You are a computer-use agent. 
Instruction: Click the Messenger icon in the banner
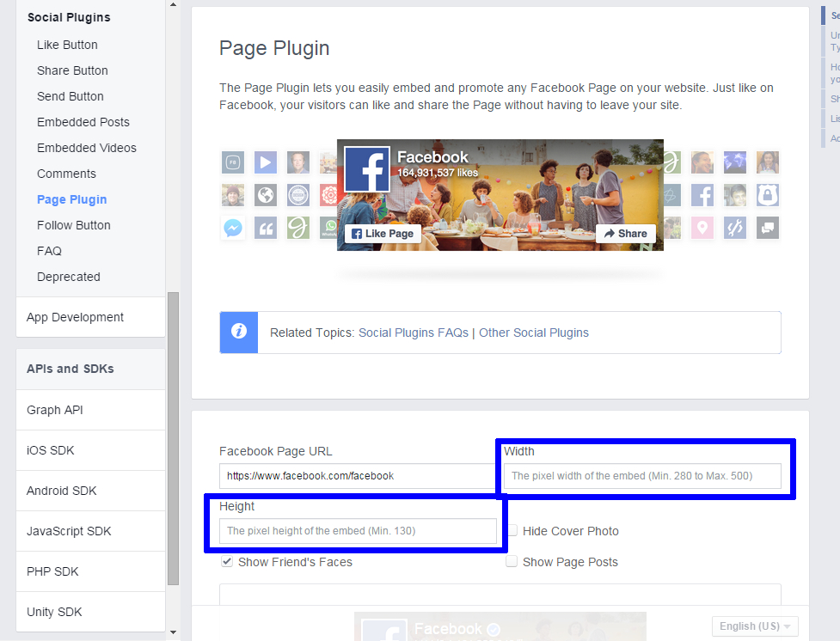[x=233, y=228]
